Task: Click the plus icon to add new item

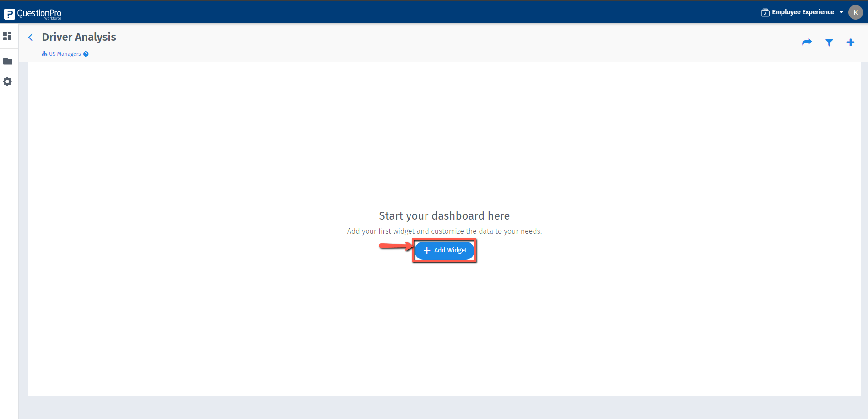Action: click(851, 42)
